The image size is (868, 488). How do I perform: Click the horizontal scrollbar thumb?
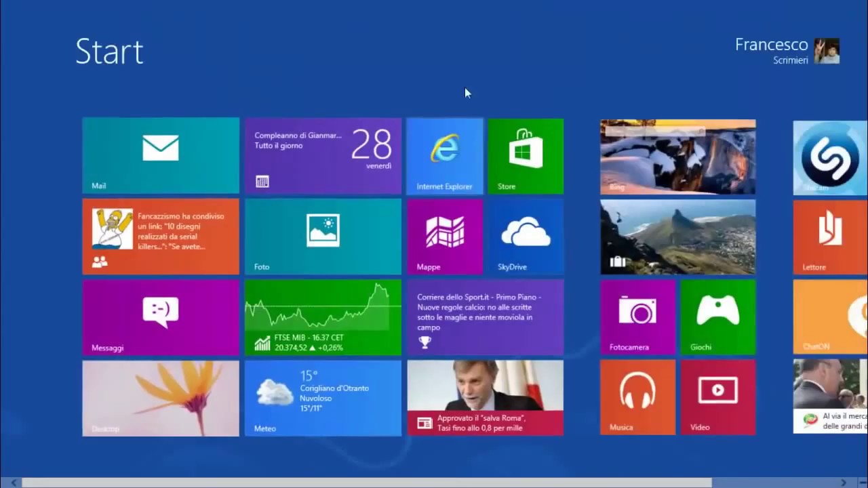[x=367, y=483]
